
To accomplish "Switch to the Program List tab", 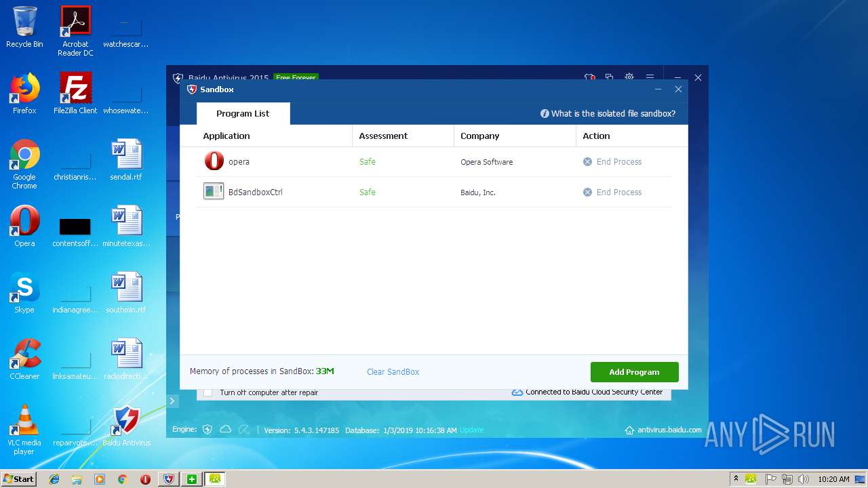I will pyautogui.click(x=243, y=114).
